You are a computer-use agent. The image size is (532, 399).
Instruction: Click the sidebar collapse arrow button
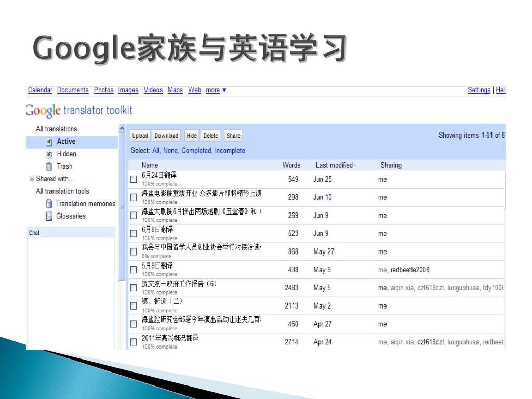122,128
